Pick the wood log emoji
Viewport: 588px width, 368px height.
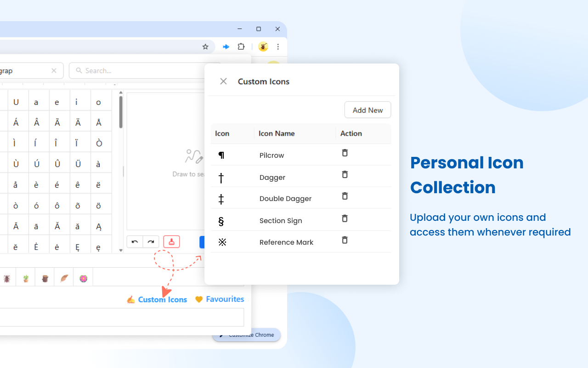coord(45,278)
